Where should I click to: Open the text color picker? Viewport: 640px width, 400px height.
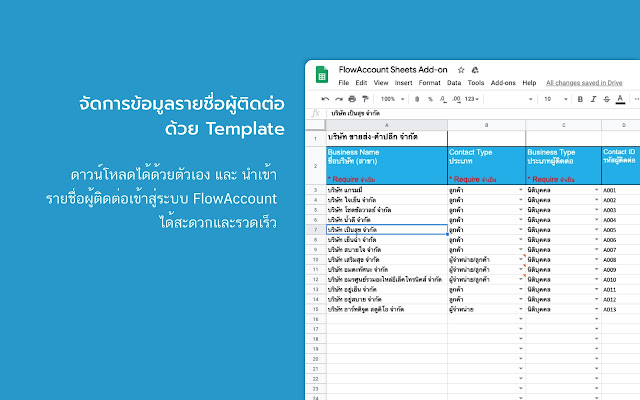pos(620,99)
